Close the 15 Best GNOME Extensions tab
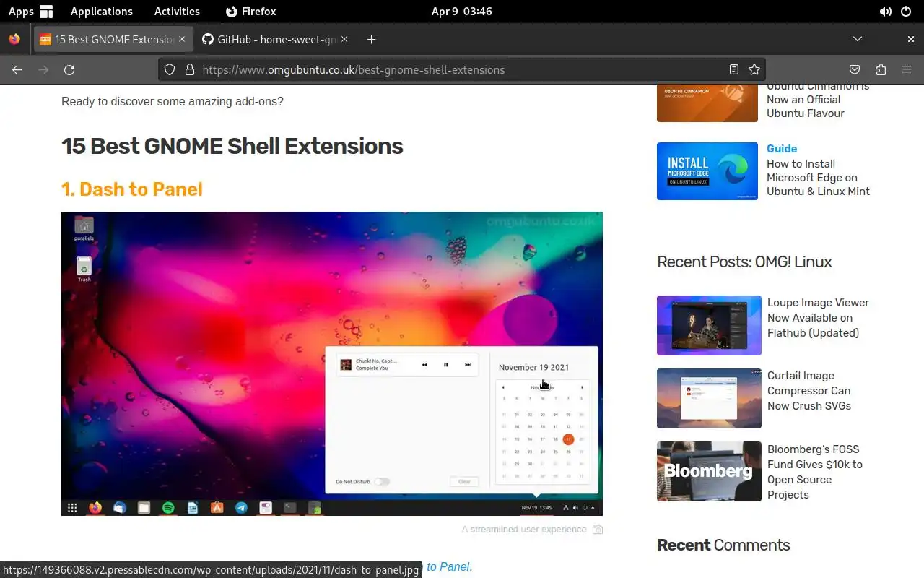 point(182,40)
